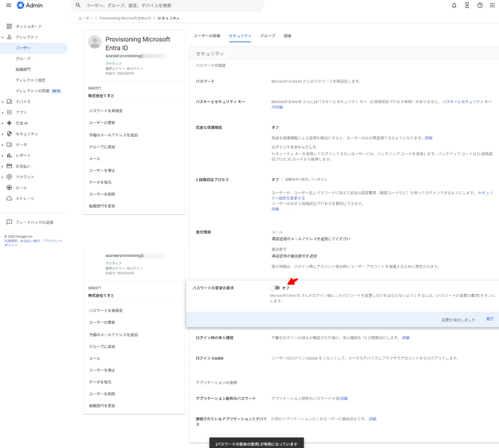Expand the セキュリティ sidebar section arrow
499x448 pixels.
[2, 134]
